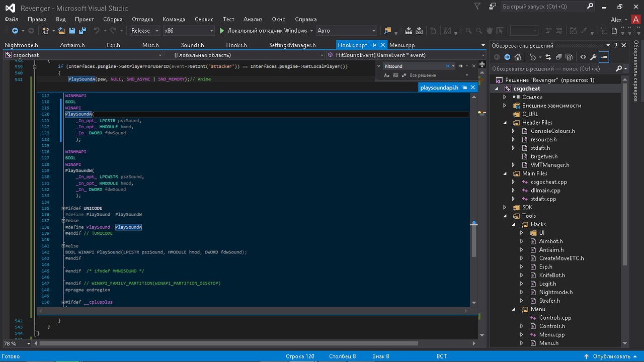Click the Home icon in Solution Explorer
Viewport: 644px width, 362px height.
(x=517, y=57)
